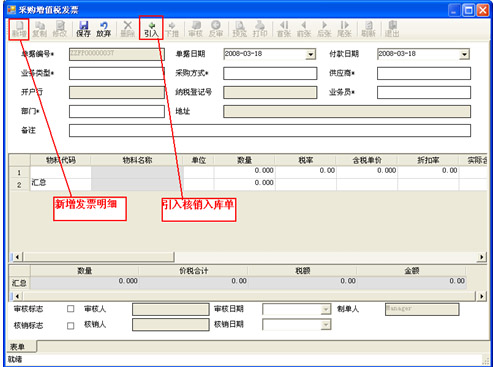Viewport: 493px width, 367px height.
Task: Click the 备注 input field
Action: pyautogui.click(x=270, y=130)
